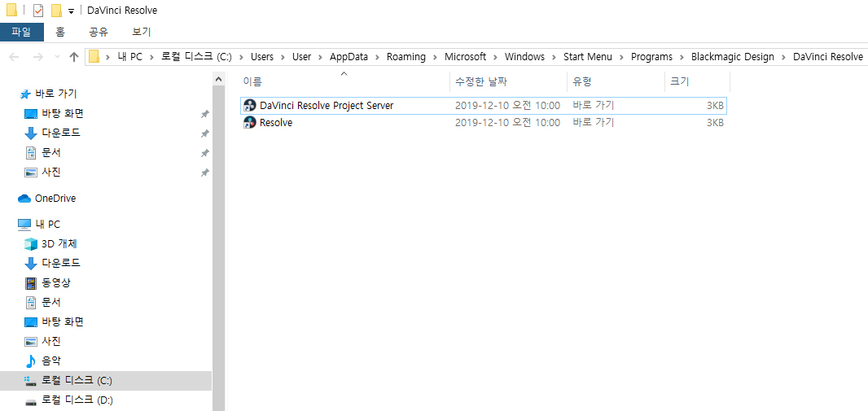Open the 파일 ribbon tab
This screenshot has width=868, height=411.
pyautogui.click(x=22, y=32)
